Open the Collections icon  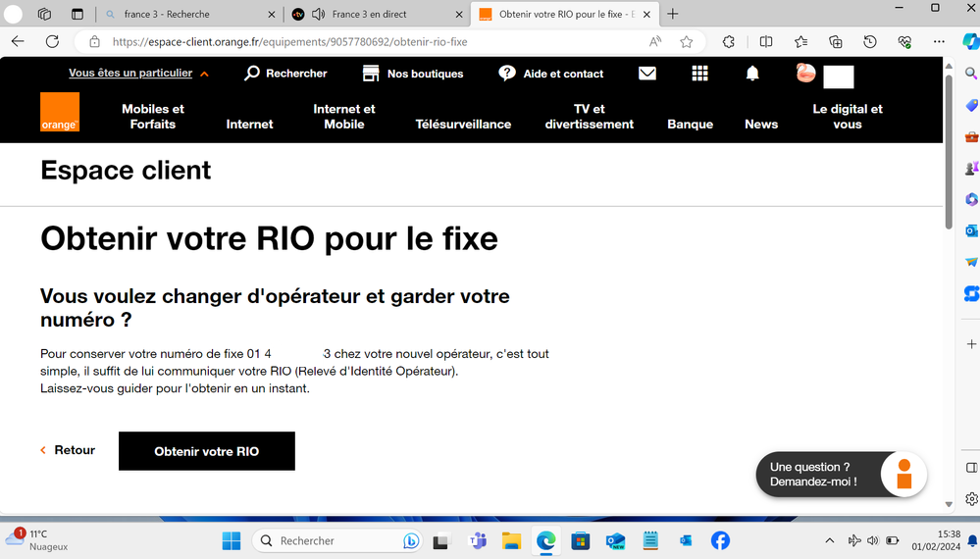coord(836,42)
